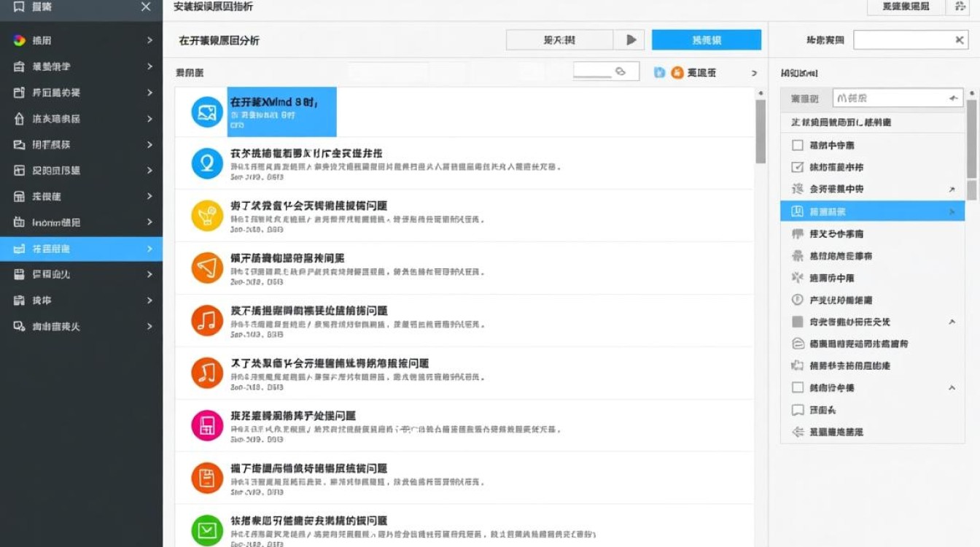Viewport: 980px width, 547px height.
Task: Uncheck the checked checkbox in the right panel
Action: [x=798, y=166]
